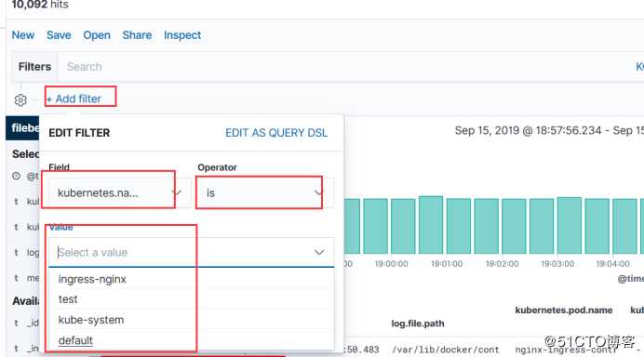Image resolution: width=644 pixels, height=357 pixels.
Task: Click the Filters label button
Action: coord(34,67)
